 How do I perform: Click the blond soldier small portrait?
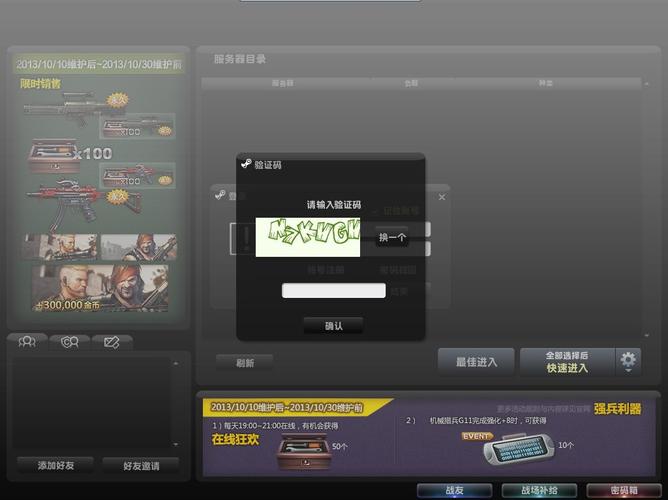pos(60,246)
